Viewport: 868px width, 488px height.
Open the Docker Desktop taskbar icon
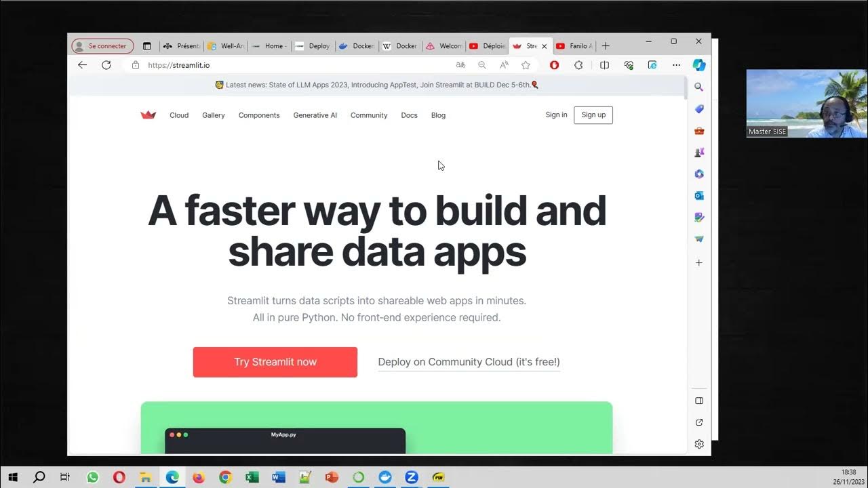click(385, 477)
